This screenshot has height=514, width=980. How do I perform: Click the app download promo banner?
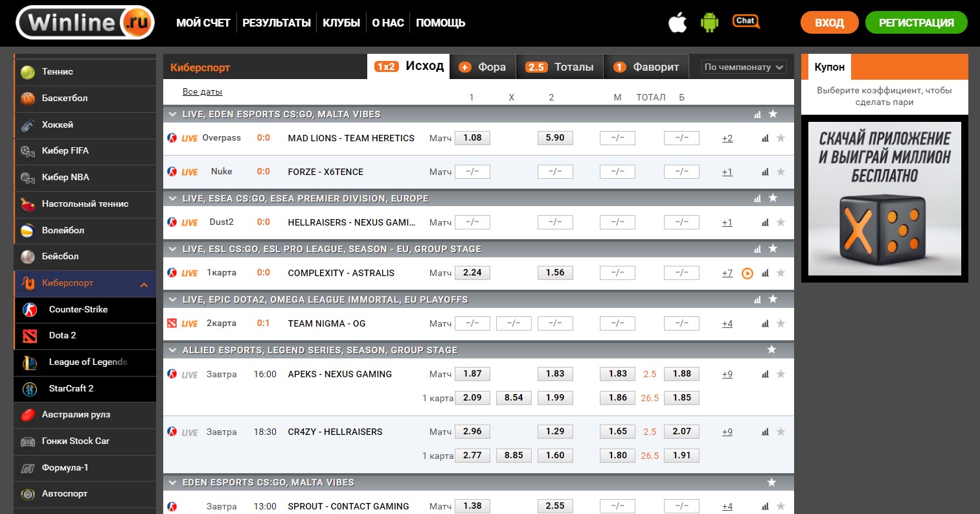click(885, 199)
